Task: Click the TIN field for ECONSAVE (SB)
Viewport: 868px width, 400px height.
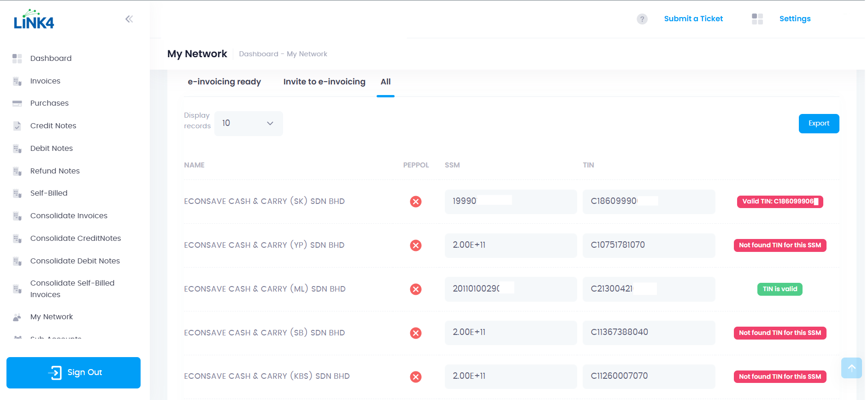Action: (x=648, y=333)
